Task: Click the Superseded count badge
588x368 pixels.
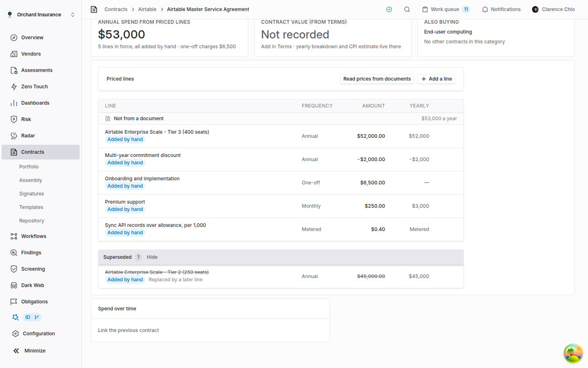Action: (x=138, y=257)
